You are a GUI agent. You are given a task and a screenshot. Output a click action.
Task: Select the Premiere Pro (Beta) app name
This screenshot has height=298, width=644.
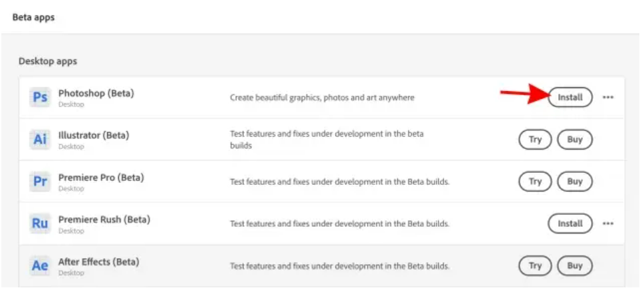[x=100, y=177]
